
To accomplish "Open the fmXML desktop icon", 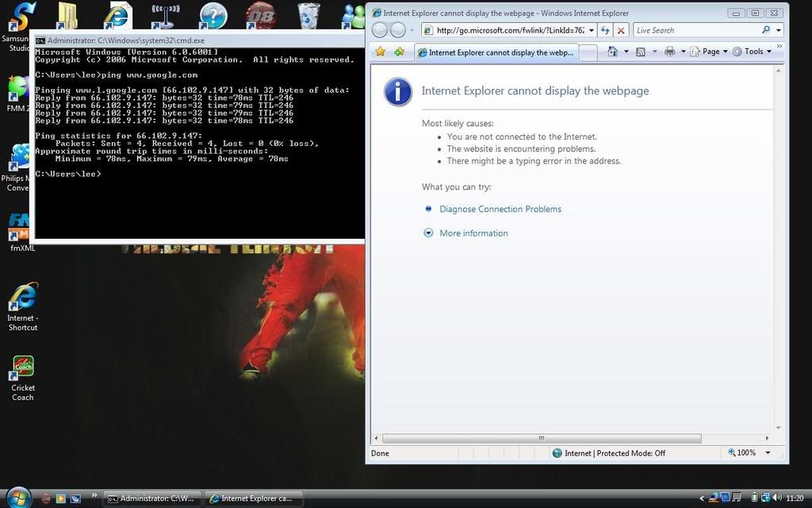I will click(23, 233).
